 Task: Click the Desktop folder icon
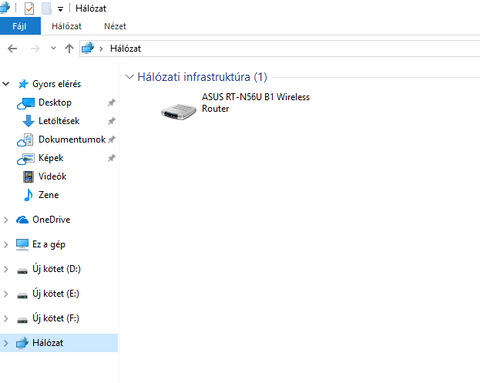click(x=26, y=103)
